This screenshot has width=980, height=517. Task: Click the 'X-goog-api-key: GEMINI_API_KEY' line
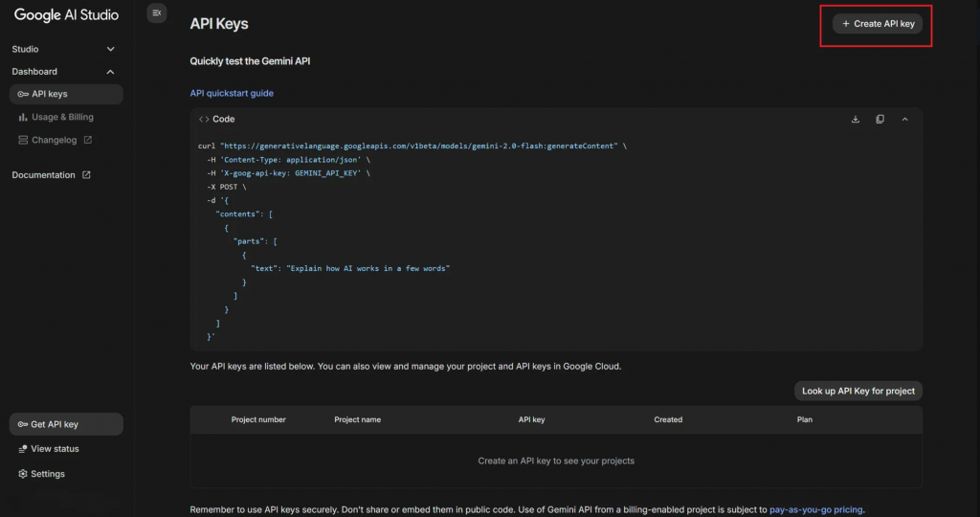[x=289, y=173]
